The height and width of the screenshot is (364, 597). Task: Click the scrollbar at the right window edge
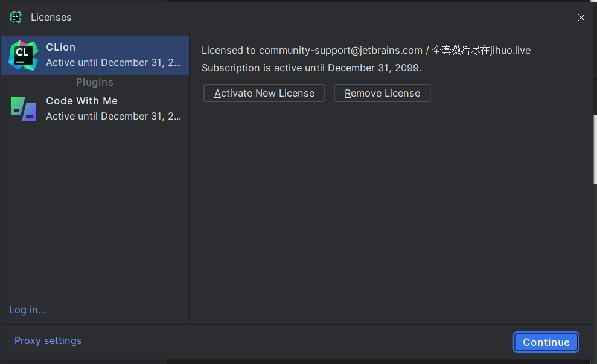(x=595, y=148)
